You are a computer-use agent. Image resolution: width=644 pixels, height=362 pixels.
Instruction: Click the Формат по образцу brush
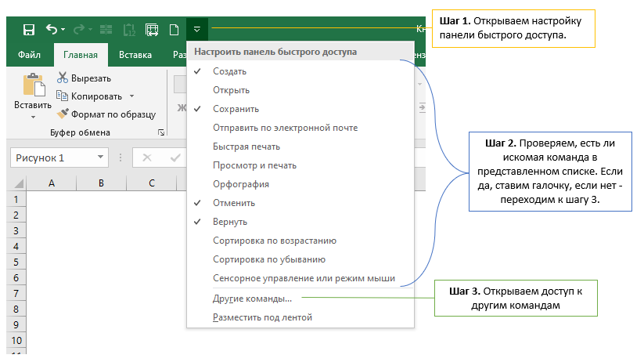pos(106,114)
